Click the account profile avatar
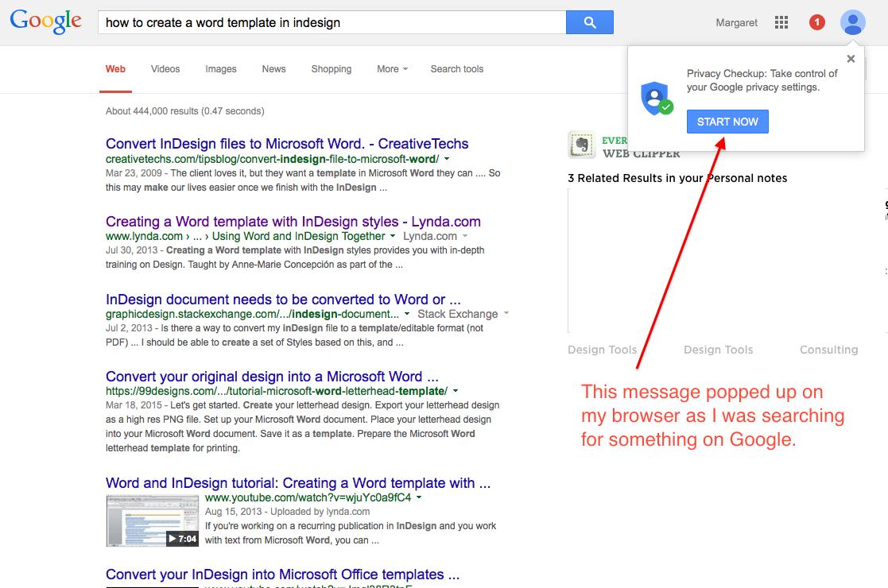The width and height of the screenshot is (888, 588). pos(853,22)
